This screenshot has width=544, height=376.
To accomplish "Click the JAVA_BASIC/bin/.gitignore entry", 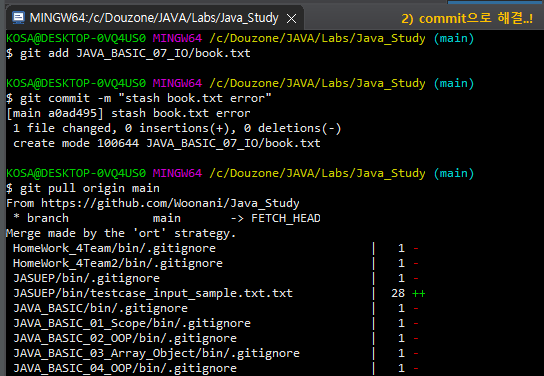I will pyautogui.click(x=100, y=308).
